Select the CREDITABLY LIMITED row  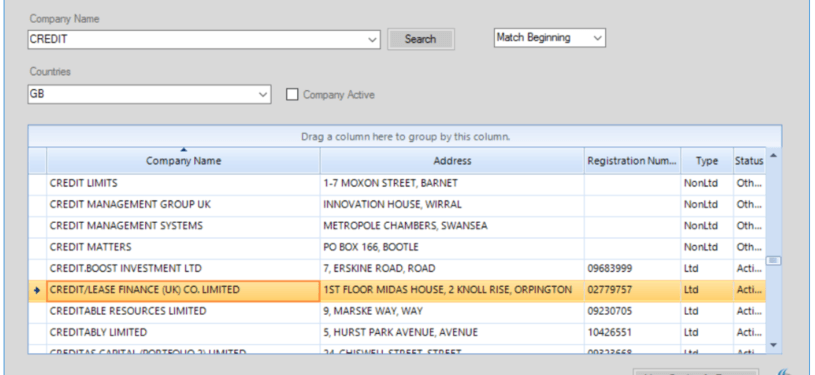click(397, 332)
